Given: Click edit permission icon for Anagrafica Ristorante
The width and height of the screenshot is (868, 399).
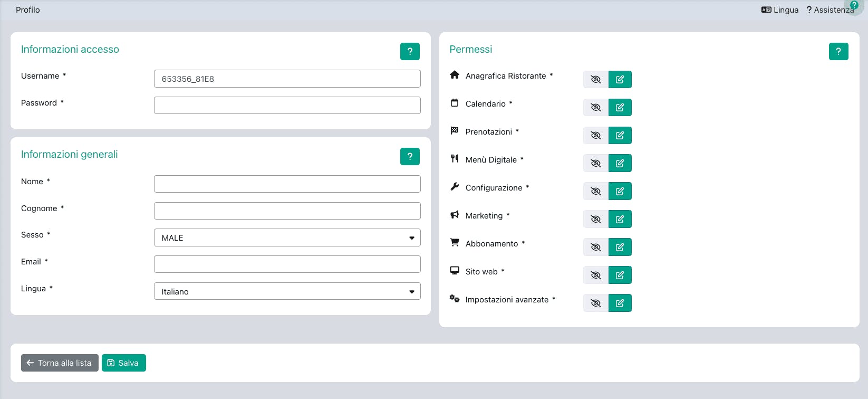Looking at the screenshot, I should tap(620, 80).
